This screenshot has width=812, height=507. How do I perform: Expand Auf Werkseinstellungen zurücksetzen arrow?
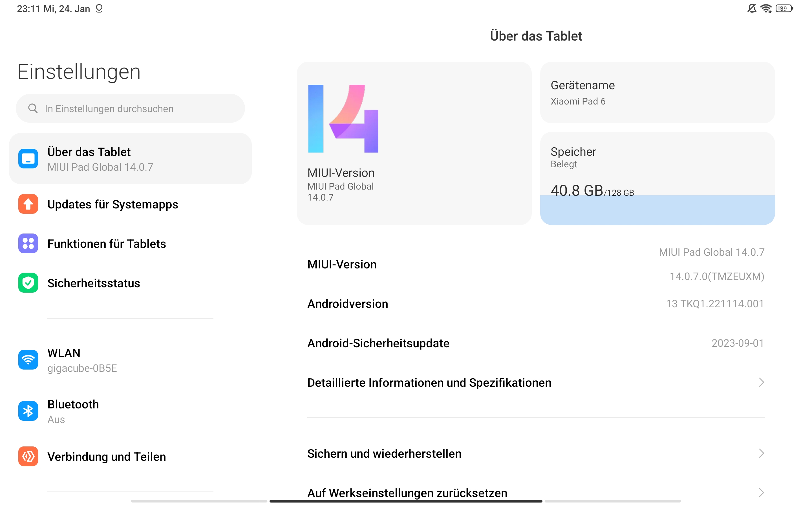(761, 493)
